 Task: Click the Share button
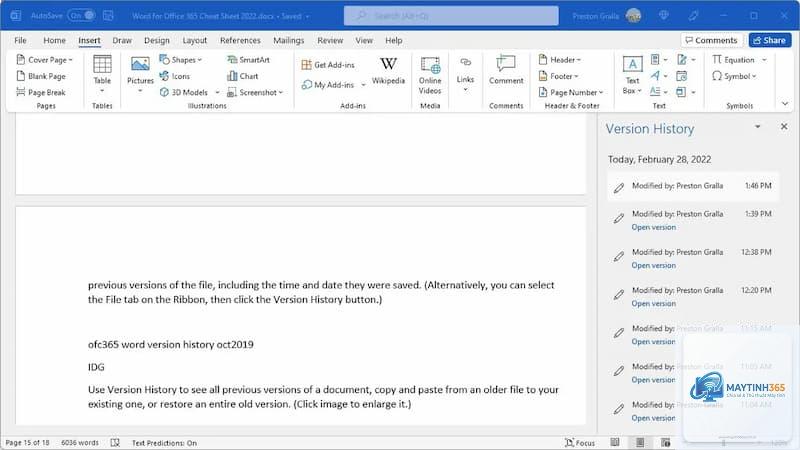[770, 40]
